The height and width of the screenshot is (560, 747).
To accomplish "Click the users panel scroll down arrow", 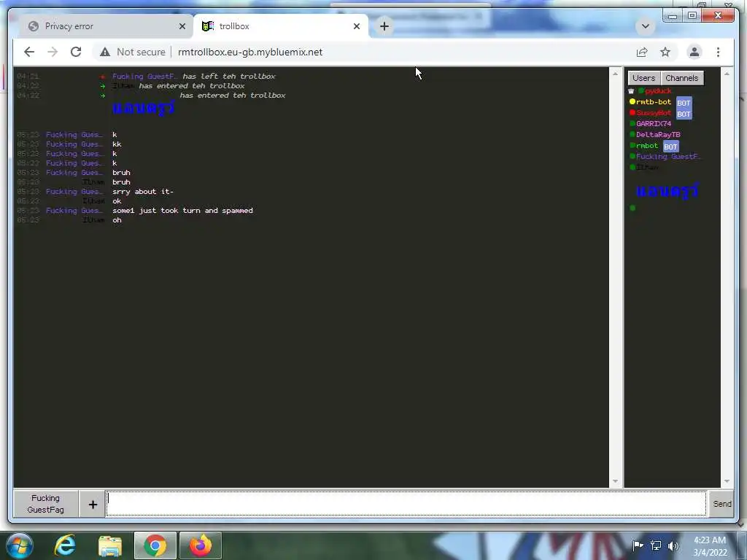I will point(727,481).
